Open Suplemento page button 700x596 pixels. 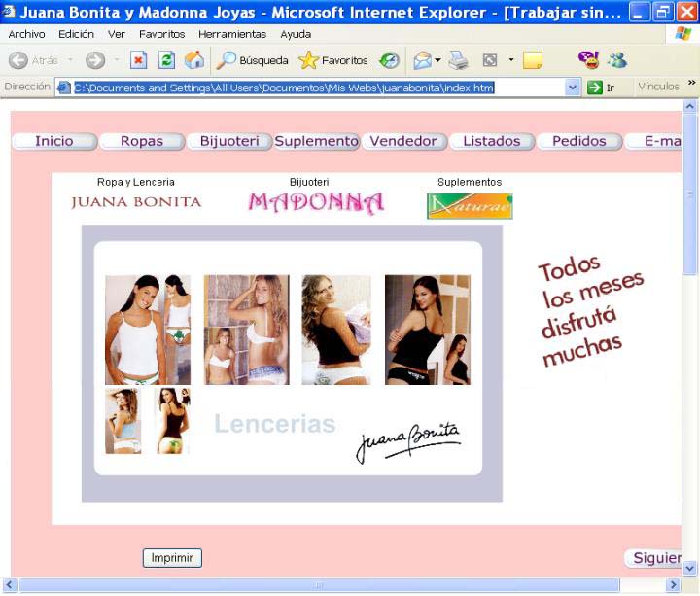[x=317, y=142]
